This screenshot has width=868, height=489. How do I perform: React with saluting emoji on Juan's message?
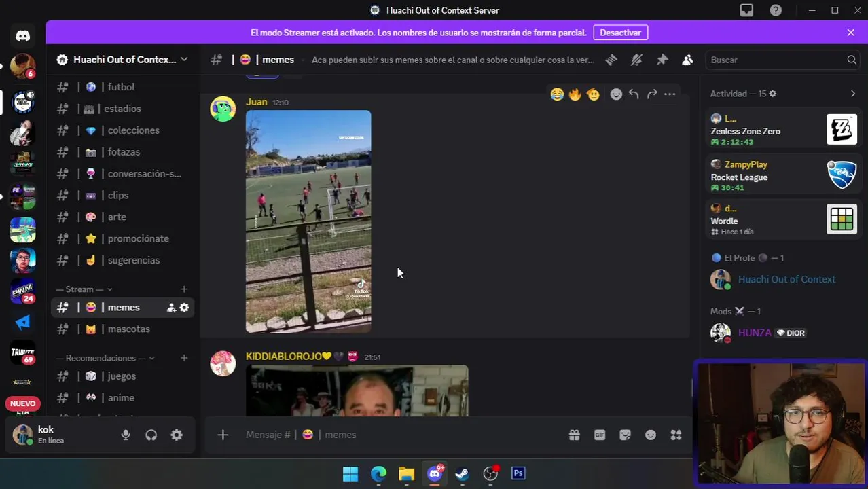593,94
